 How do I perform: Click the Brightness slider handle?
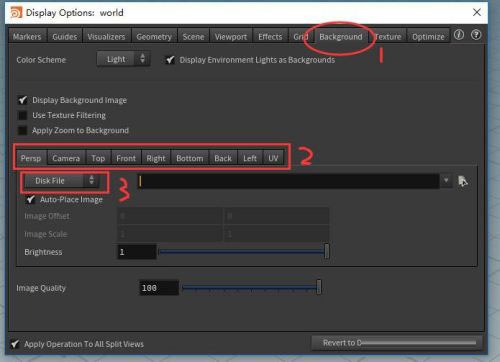coord(327,251)
